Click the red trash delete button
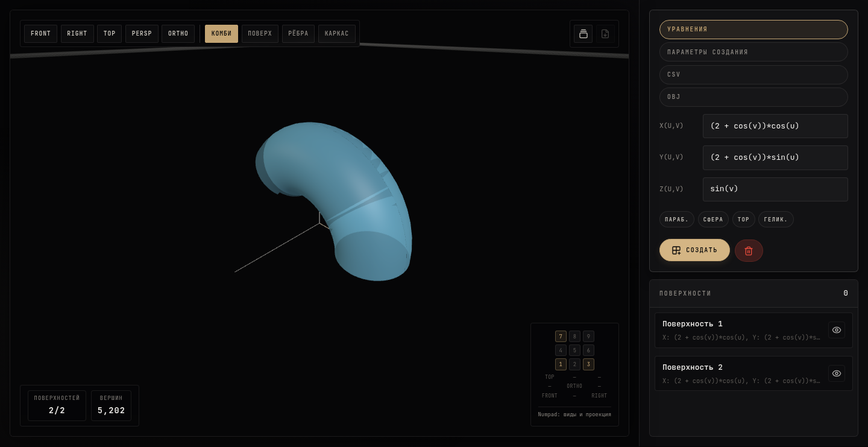 tap(749, 250)
